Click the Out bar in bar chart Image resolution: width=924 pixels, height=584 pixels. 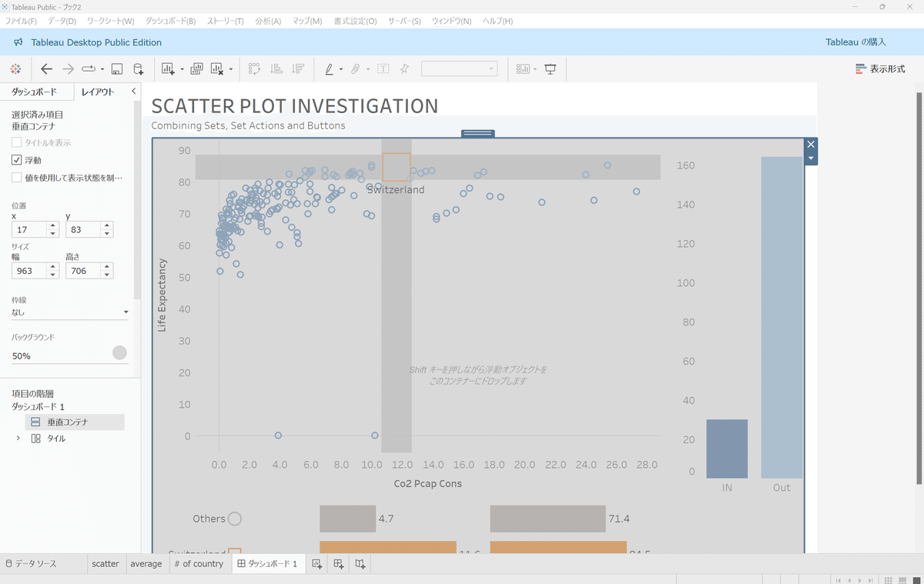(x=782, y=318)
